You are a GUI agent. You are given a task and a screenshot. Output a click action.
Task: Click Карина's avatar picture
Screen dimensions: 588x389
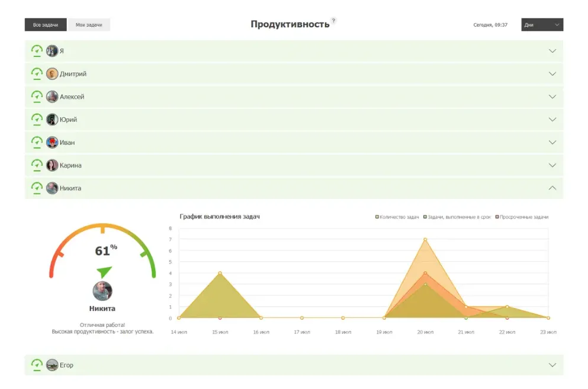point(52,165)
